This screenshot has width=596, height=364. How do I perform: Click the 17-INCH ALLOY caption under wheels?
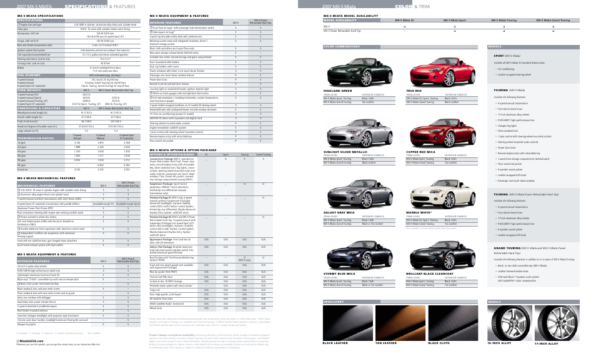[547, 343]
